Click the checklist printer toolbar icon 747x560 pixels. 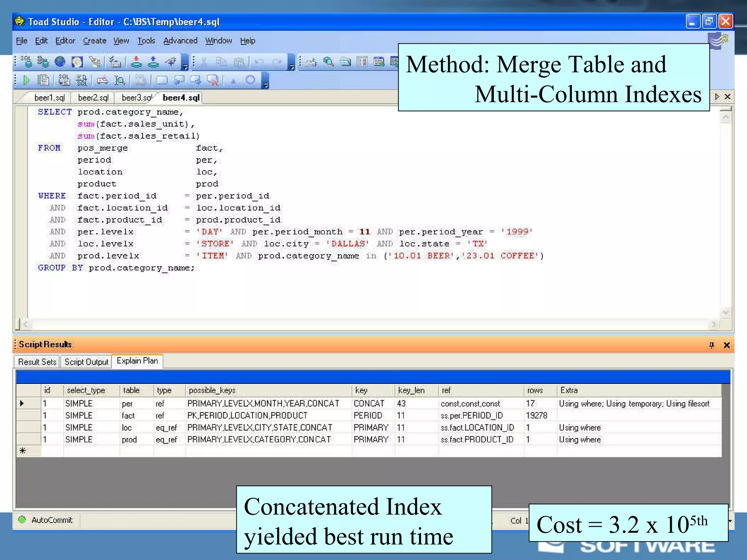(x=115, y=62)
